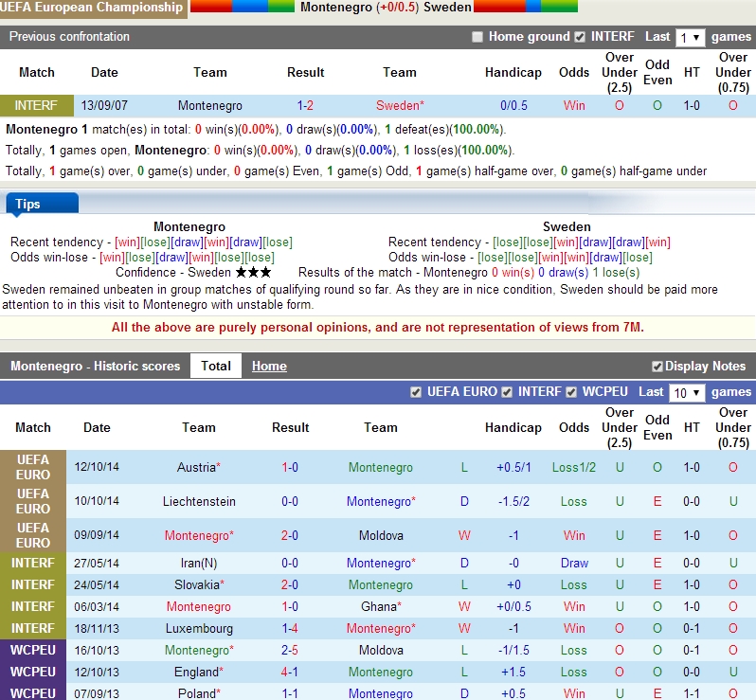Click UEFA EURO label of 10/10/14 match
The width and height of the screenshot is (756, 700).
33,501
